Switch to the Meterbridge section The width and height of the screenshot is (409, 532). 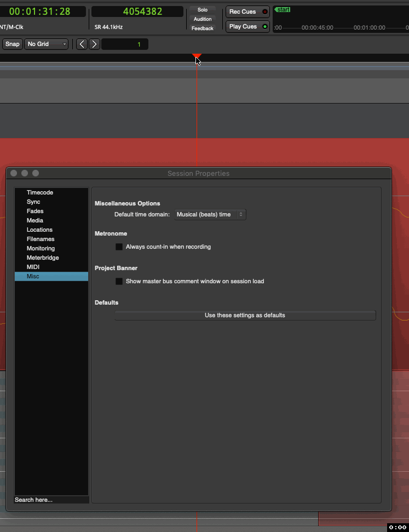pyautogui.click(x=43, y=258)
